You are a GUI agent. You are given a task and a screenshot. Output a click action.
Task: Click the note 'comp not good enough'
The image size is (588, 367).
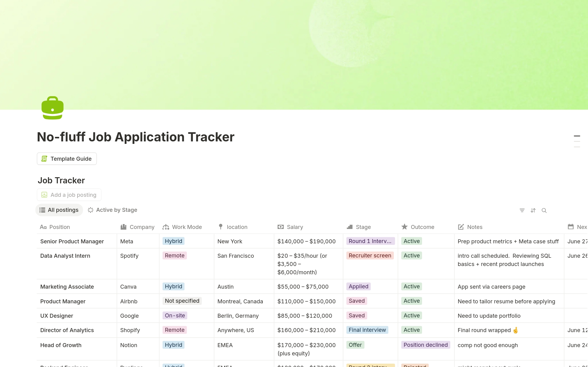point(488,345)
